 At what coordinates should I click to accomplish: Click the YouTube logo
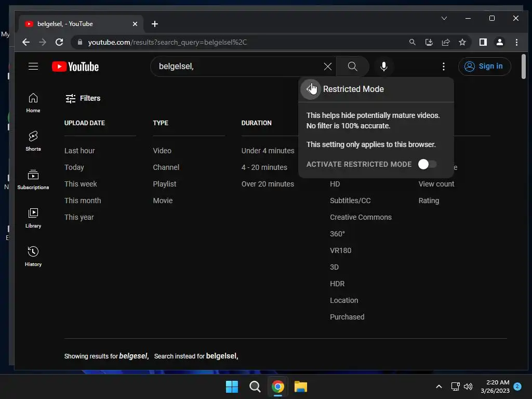pos(75,66)
